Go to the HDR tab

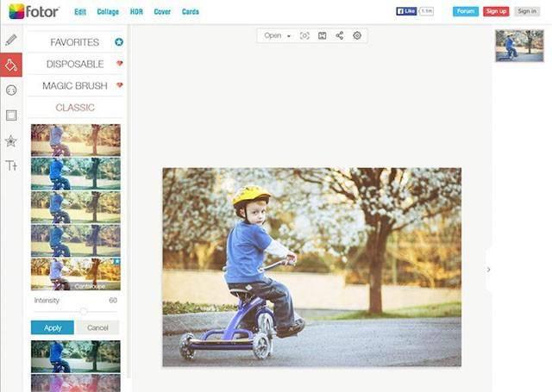point(136,11)
